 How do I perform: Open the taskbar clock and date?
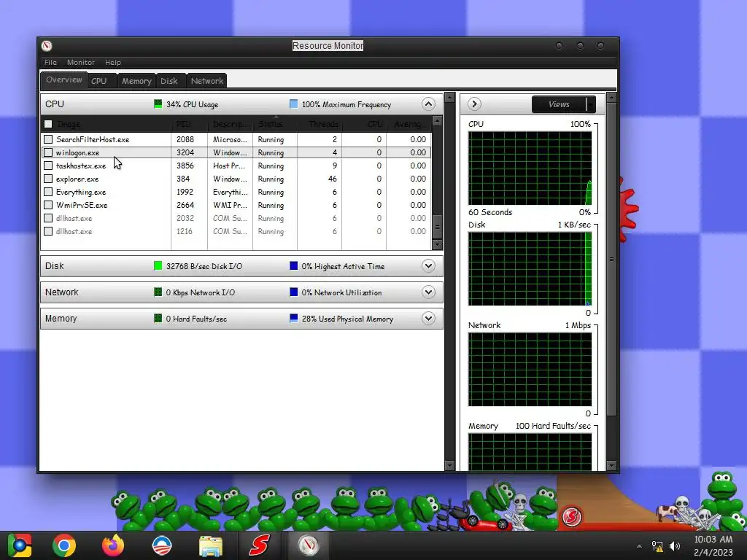[713, 545]
